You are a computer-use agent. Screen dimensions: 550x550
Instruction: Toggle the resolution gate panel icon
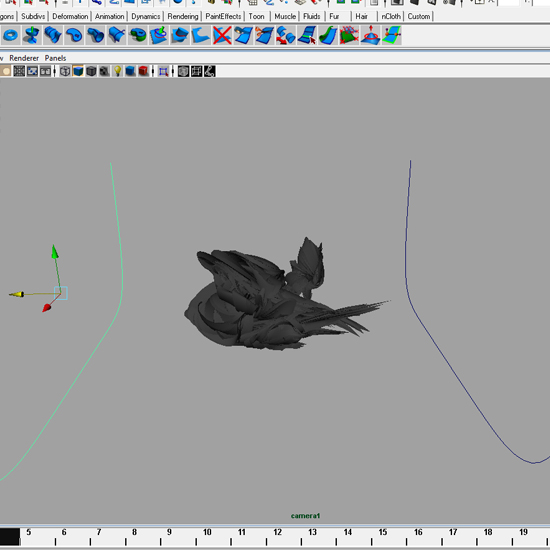click(45, 71)
